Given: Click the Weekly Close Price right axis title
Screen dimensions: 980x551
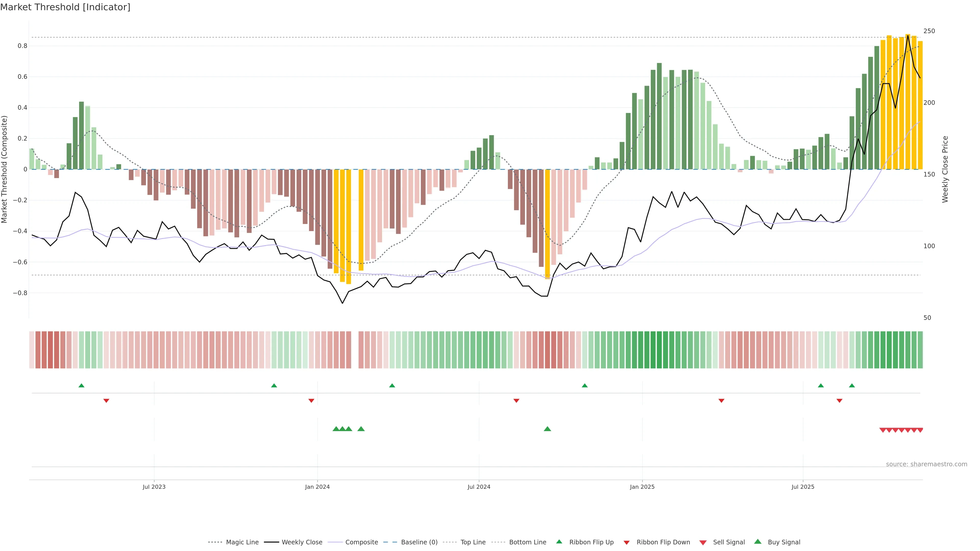Looking at the screenshot, I should tap(945, 169).
